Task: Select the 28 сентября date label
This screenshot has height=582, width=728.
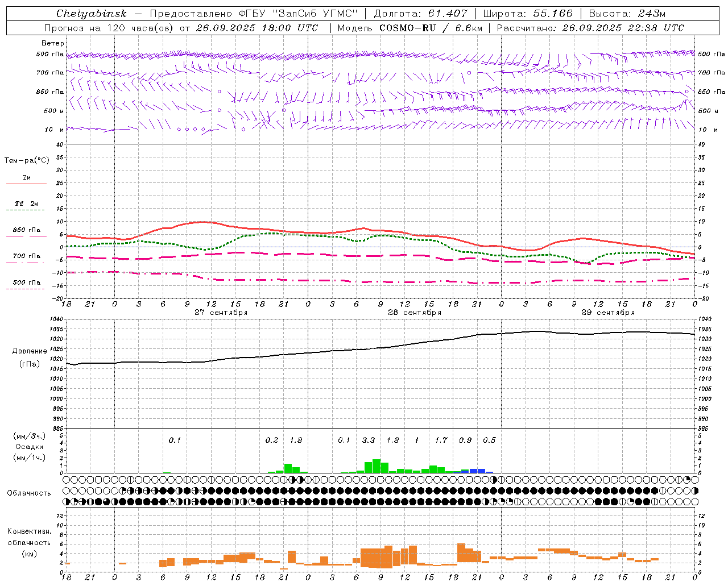Action: [415, 313]
